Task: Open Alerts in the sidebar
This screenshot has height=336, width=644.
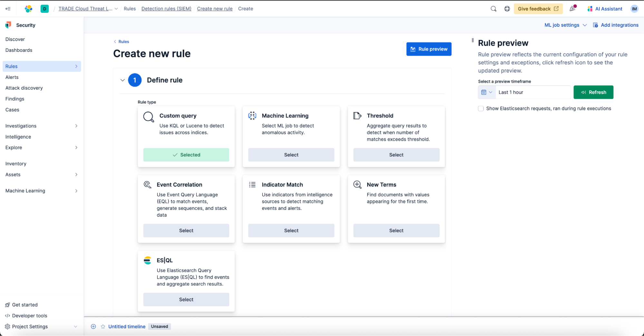Action: [12, 77]
